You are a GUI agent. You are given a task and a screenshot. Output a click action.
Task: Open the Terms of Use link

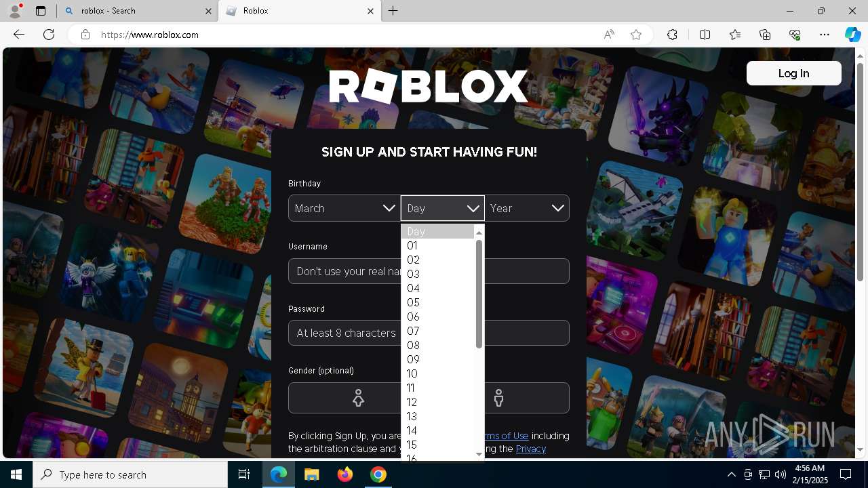506,436
